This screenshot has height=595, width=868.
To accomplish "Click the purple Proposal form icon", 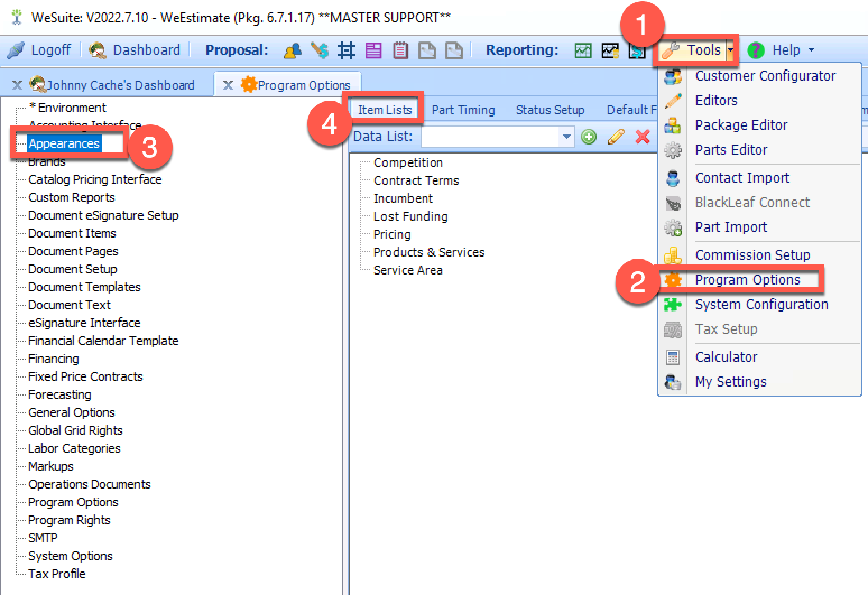I will point(373,50).
